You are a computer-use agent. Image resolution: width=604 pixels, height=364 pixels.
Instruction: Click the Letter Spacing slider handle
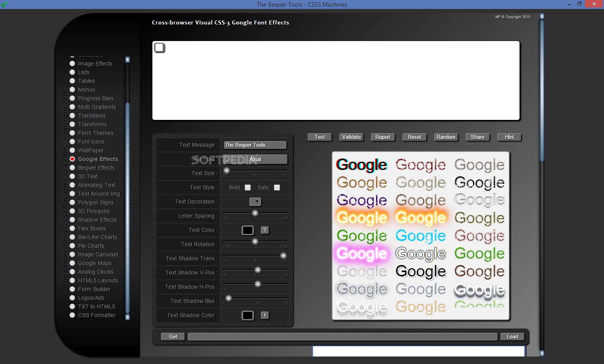click(x=255, y=213)
